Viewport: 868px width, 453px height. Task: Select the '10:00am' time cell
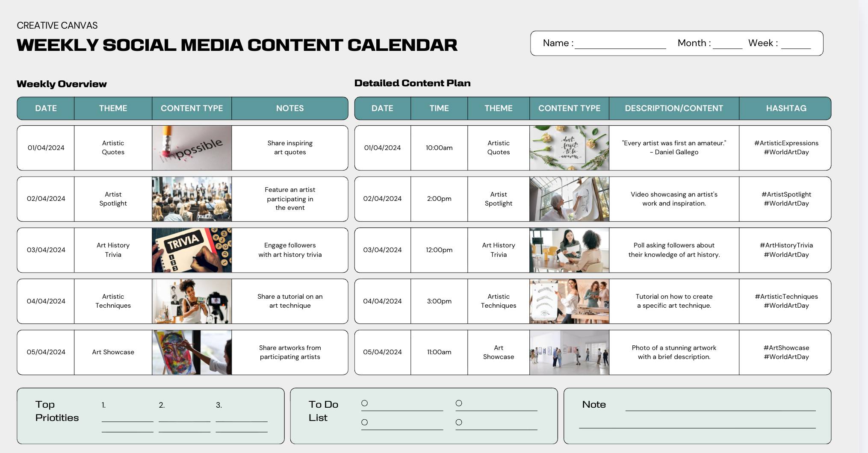tap(439, 148)
